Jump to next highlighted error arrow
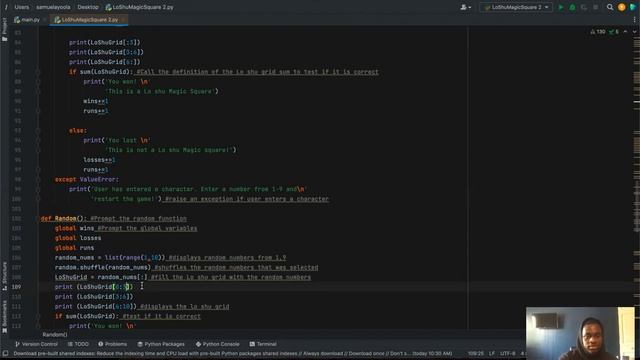 point(634,31)
